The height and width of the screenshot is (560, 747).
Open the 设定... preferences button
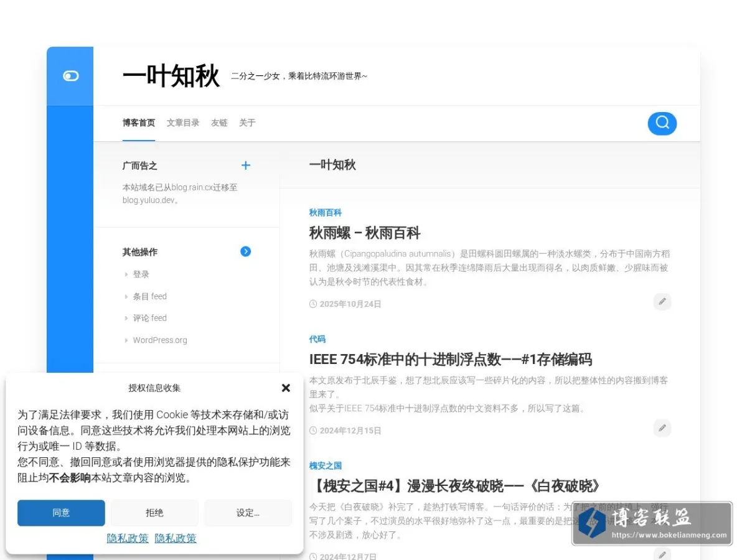(x=248, y=513)
